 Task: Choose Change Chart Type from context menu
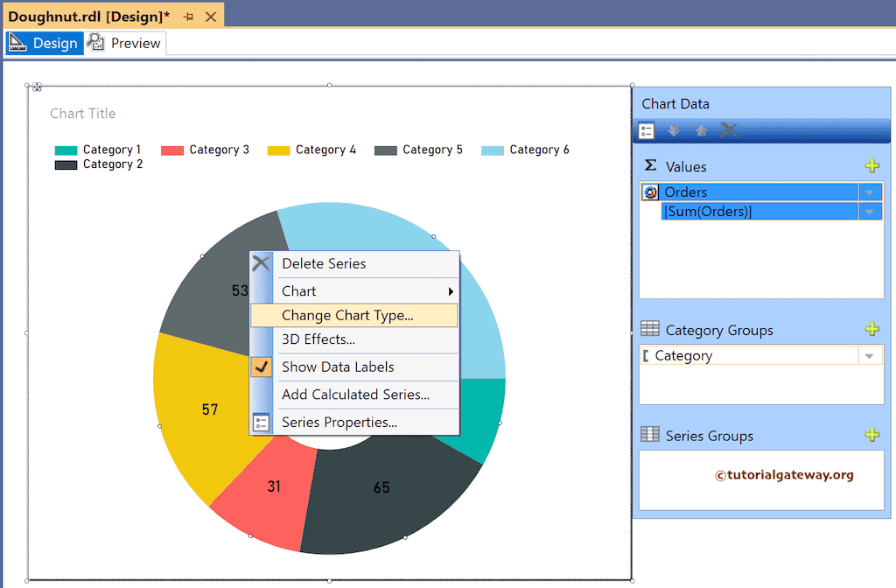[x=347, y=316]
